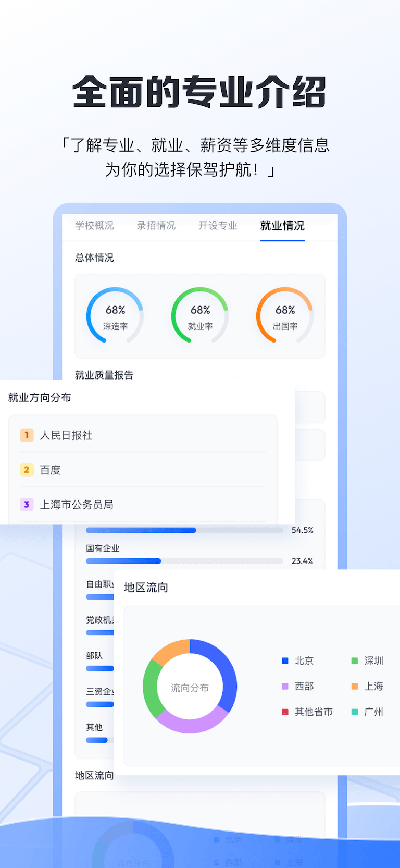The width and height of the screenshot is (400, 868).
Task: Click the green 就业率 ring gauge
Action: [200, 315]
